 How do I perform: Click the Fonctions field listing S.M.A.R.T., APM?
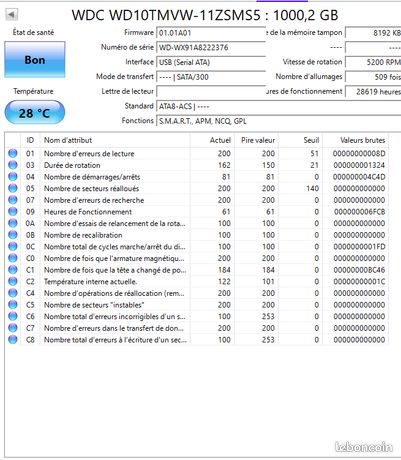click(x=278, y=121)
